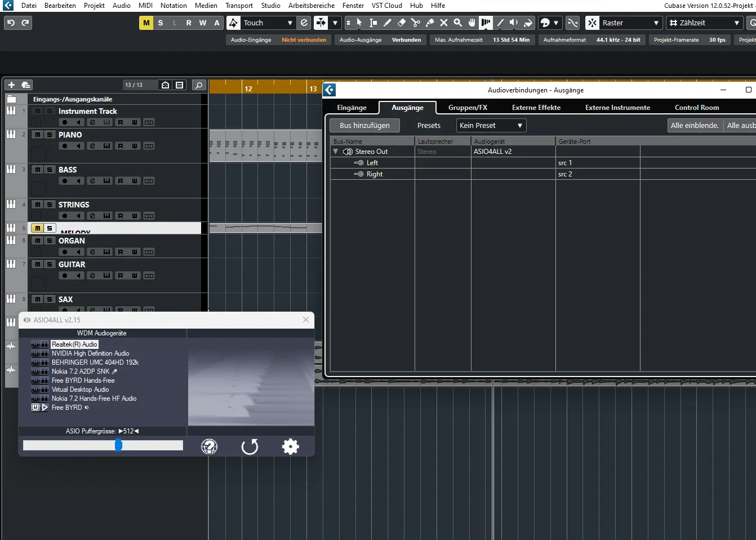
Task: Select the Eraser tool
Action: (x=402, y=23)
